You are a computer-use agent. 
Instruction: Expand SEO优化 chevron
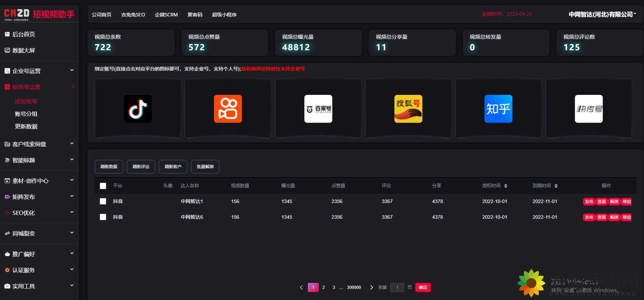pos(72,212)
